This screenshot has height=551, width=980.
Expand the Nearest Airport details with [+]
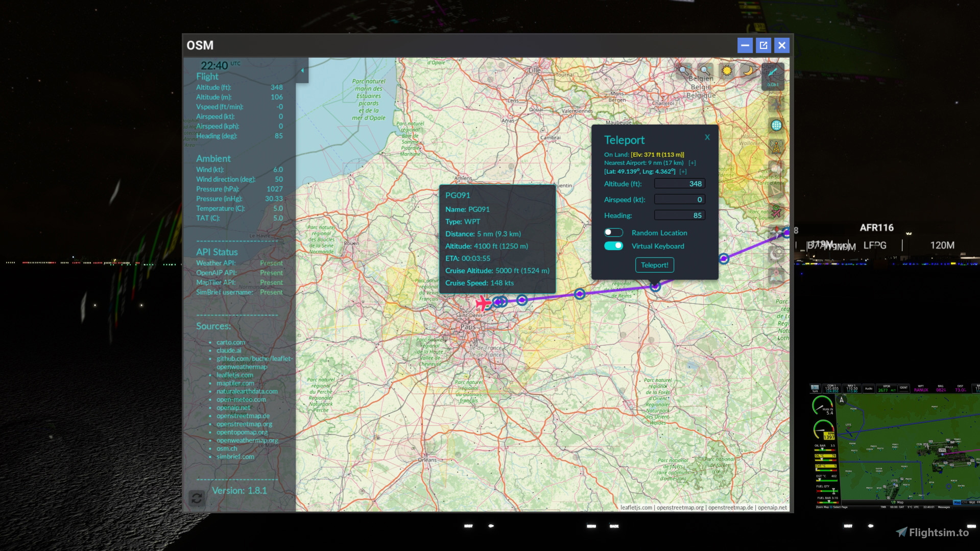(692, 163)
